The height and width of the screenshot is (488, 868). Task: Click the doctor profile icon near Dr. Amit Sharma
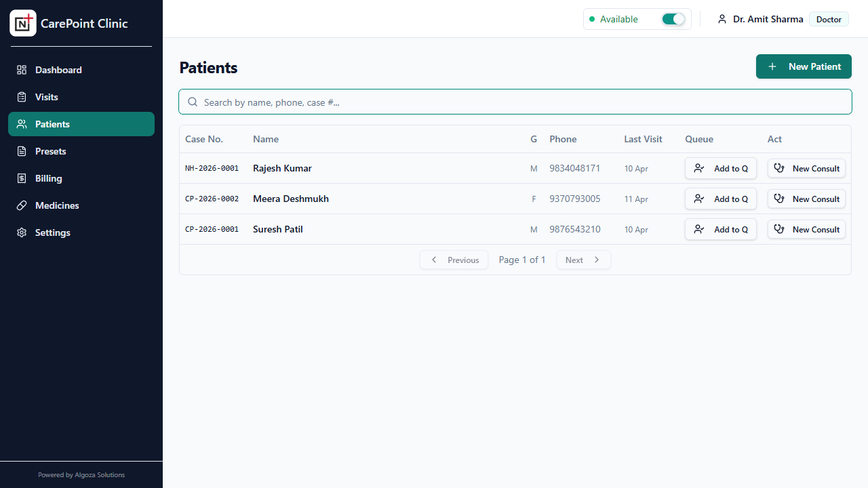click(x=722, y=19)
